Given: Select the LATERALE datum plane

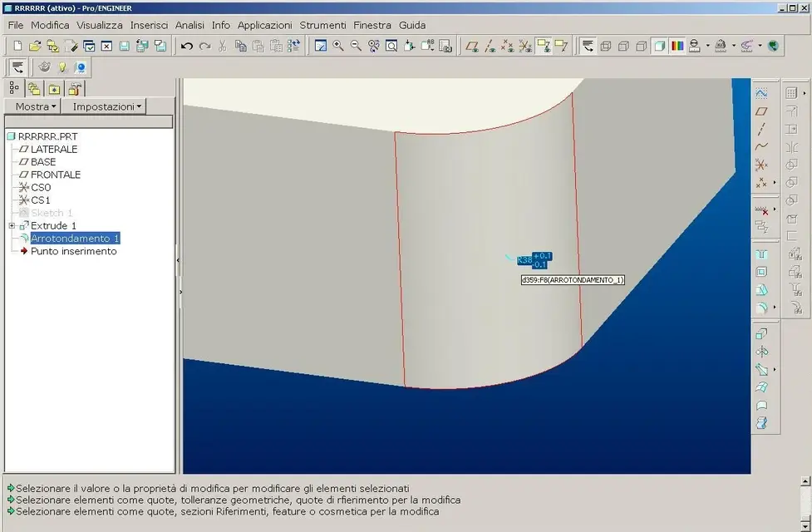Looking at the screenshot, I should point(54,149).
